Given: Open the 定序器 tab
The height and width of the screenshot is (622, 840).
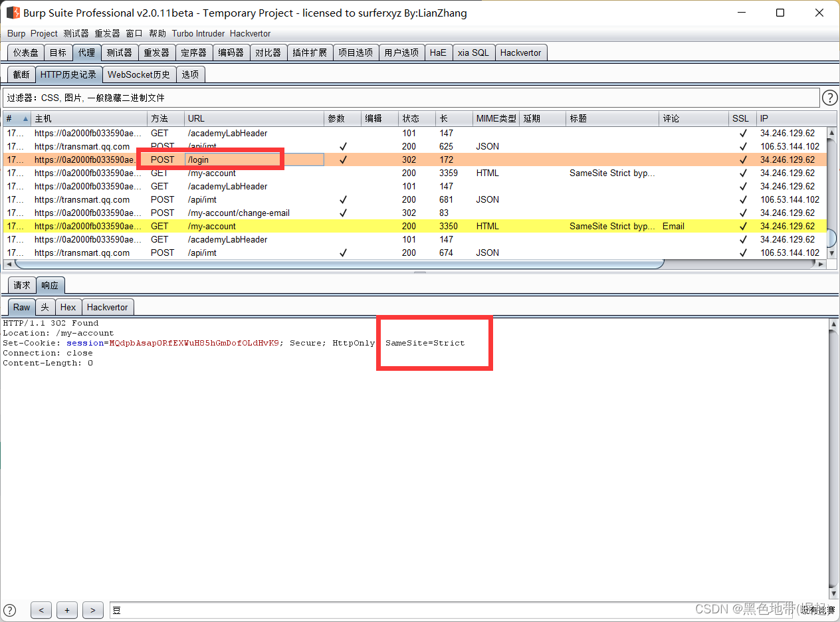Looking at the screenshot, I should click(194, 52).
